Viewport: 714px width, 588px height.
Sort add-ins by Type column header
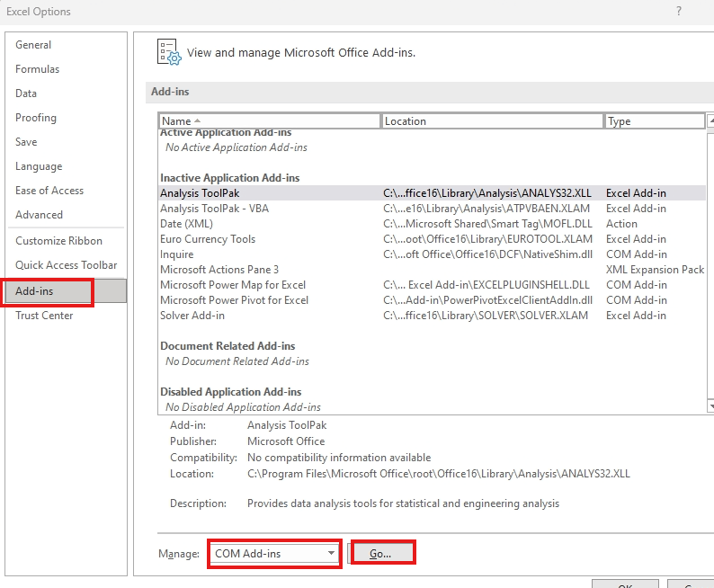click(655, 121)
